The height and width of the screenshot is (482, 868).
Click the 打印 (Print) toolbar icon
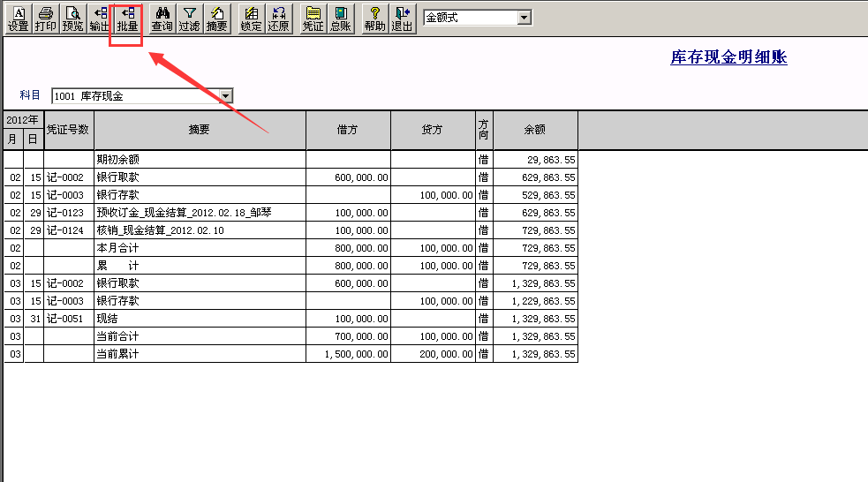coord(46,19)
